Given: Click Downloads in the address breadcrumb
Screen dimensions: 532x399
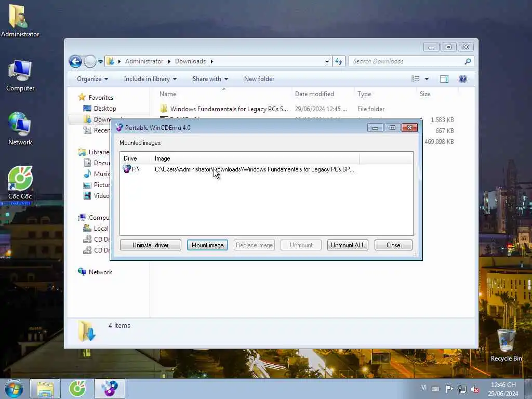Looking at the screenshot, I should [x=190, y=61].
